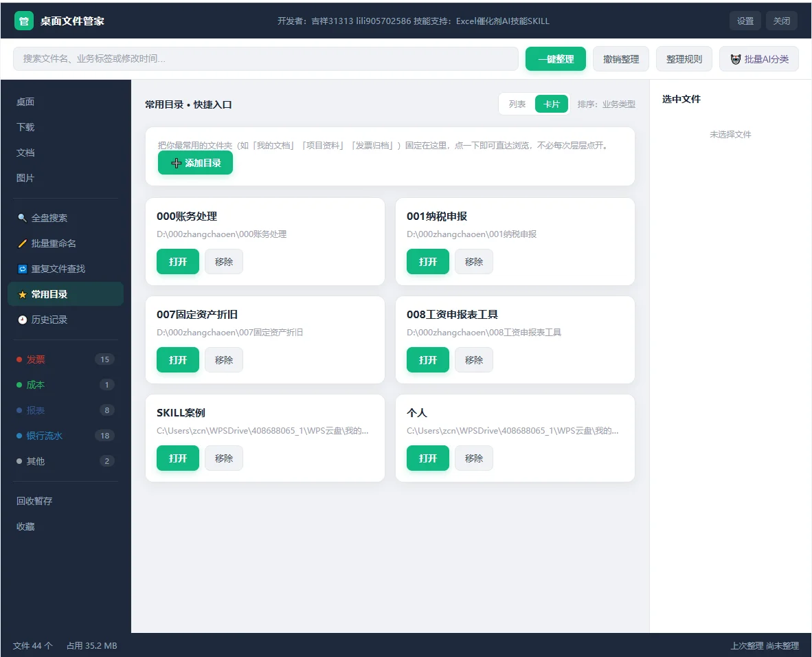Filter by the 报表 tag

click(x=66, y=410)
